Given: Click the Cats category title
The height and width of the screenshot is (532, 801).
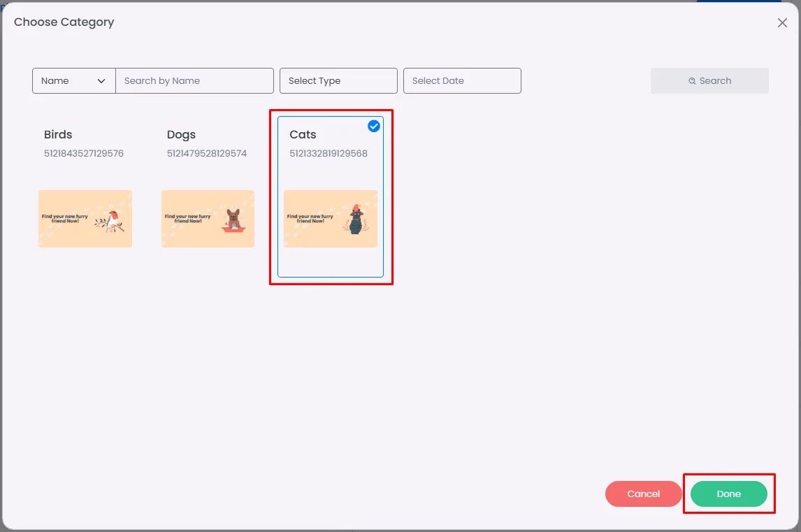Looking at the screenshot, I should click(303, 134).
